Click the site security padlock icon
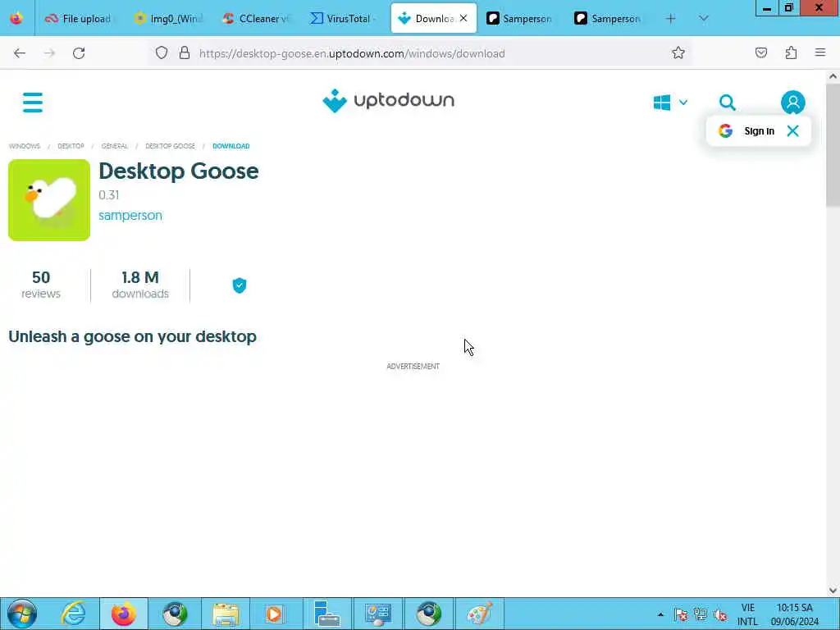 tap(185, 52)
